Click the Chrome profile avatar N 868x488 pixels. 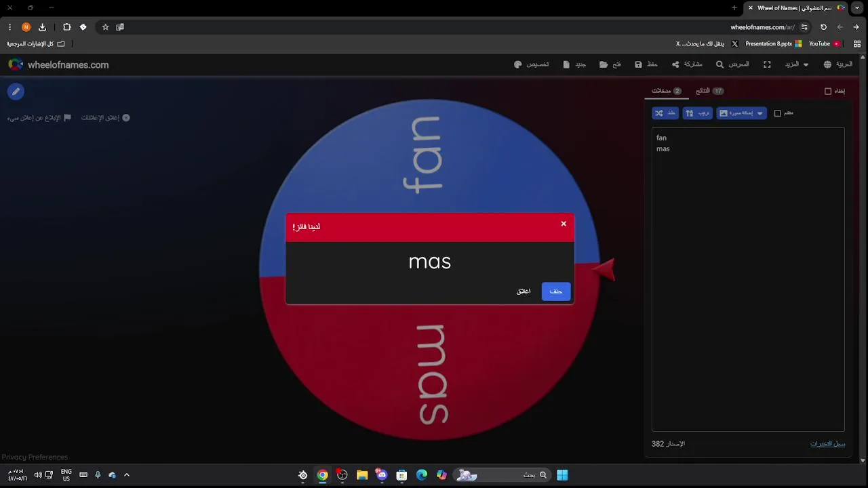click(26, 27)
